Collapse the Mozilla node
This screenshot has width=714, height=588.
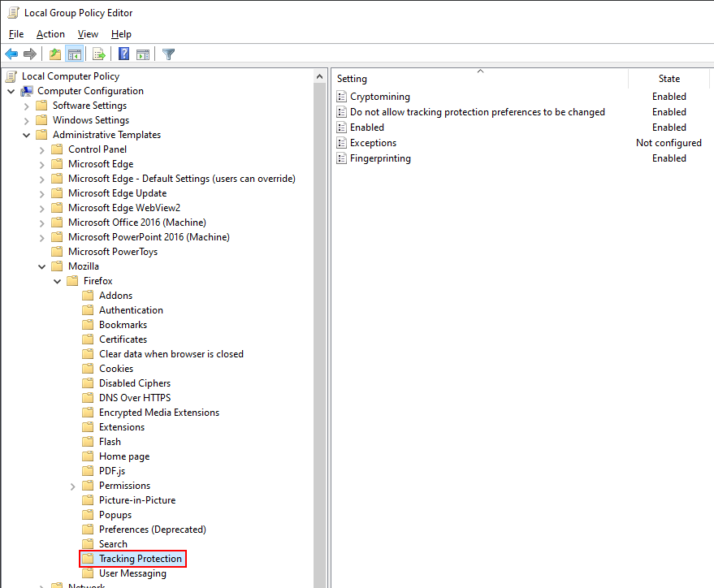pyautogui.click(x=42, y=266)
